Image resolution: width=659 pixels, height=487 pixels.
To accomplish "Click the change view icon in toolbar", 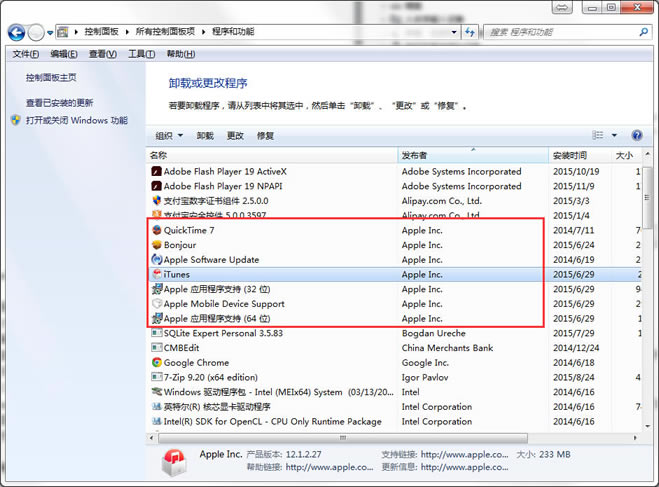I will 598,135.
